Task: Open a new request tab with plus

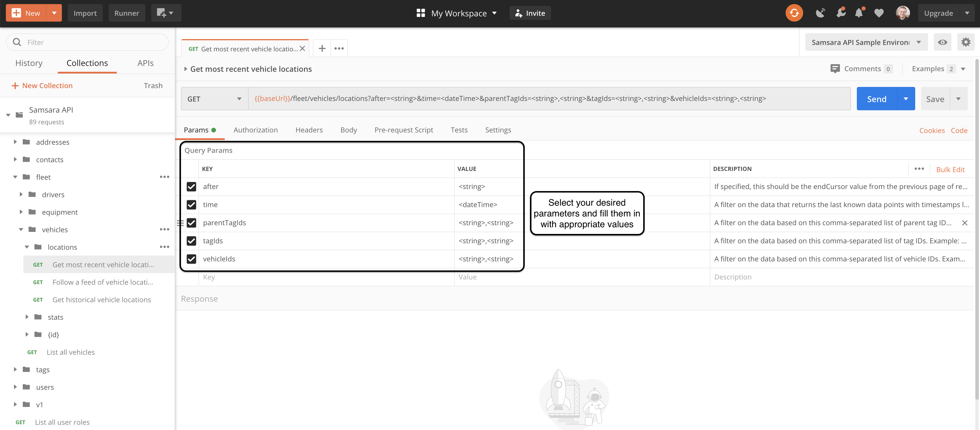Action: coord(322,48)
